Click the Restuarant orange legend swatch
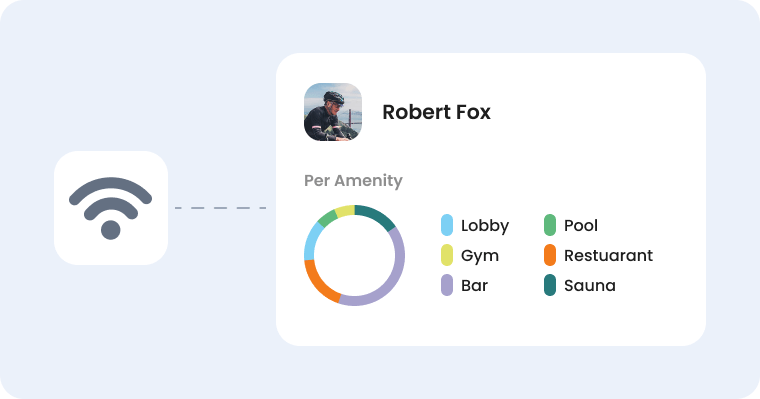The width and height of the screenshot is (760, 399). [550, 255]
